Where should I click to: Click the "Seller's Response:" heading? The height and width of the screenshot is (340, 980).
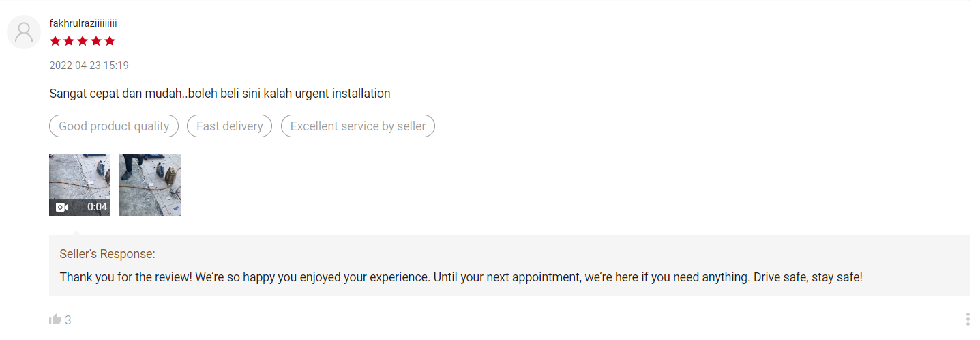[107, 254]
